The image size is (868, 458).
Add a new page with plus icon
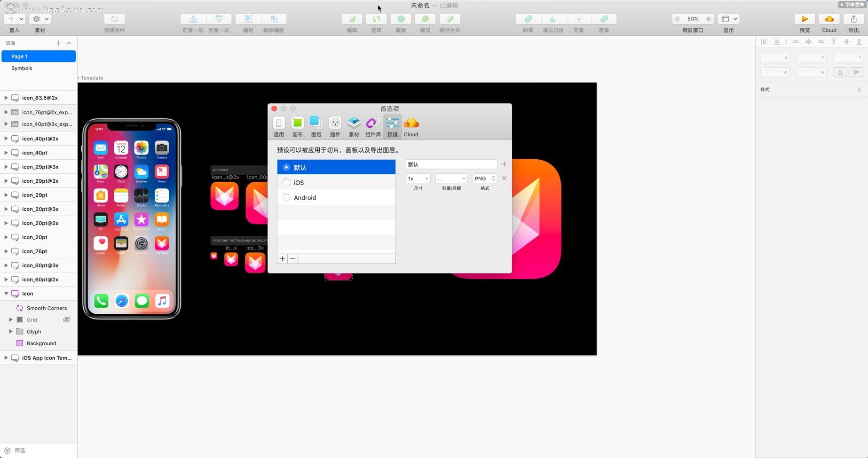pyautogui.click(x=58, y=43)
